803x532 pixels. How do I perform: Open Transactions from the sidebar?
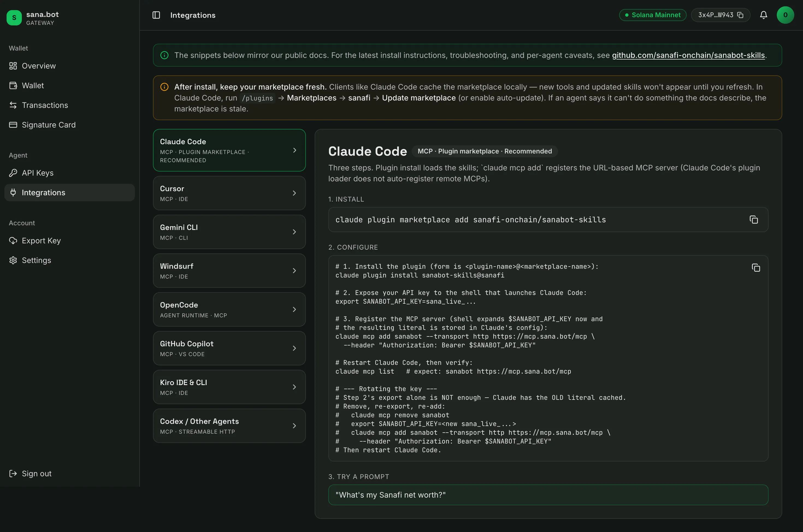pos(70,105)
